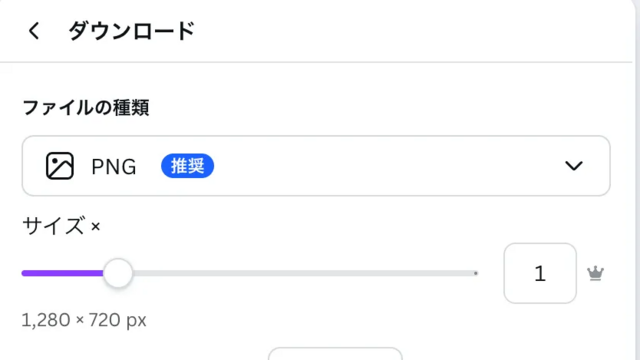The width and height of the screenshot is (640, 360).
Task: Click empty area of the PNG selector box
Action: (388, 166)
